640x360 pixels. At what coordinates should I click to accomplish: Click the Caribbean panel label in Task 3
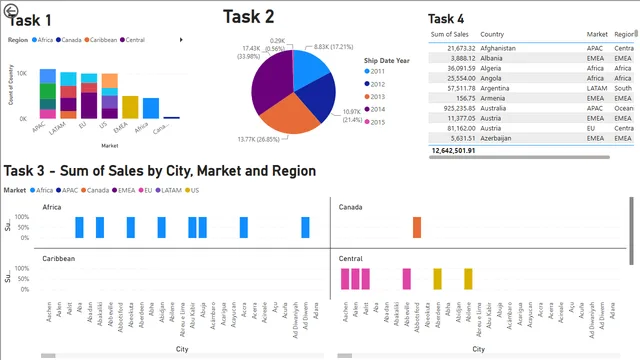point(58,258)
